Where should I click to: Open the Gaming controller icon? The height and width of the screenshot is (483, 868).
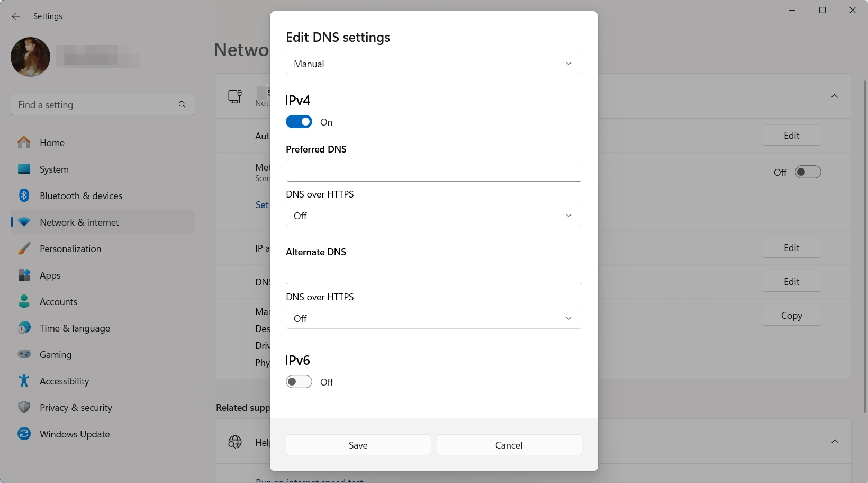click(x=24, y=354)
